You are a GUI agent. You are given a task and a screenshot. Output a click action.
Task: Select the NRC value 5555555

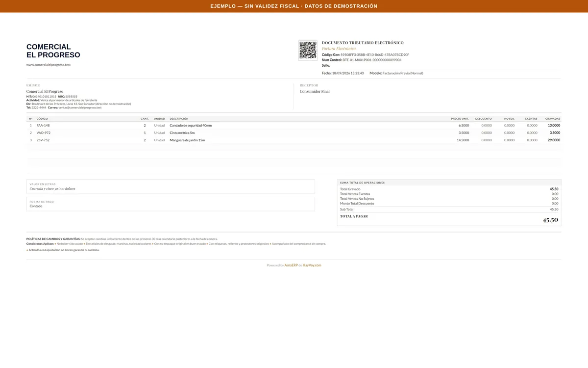click(71, 97)
